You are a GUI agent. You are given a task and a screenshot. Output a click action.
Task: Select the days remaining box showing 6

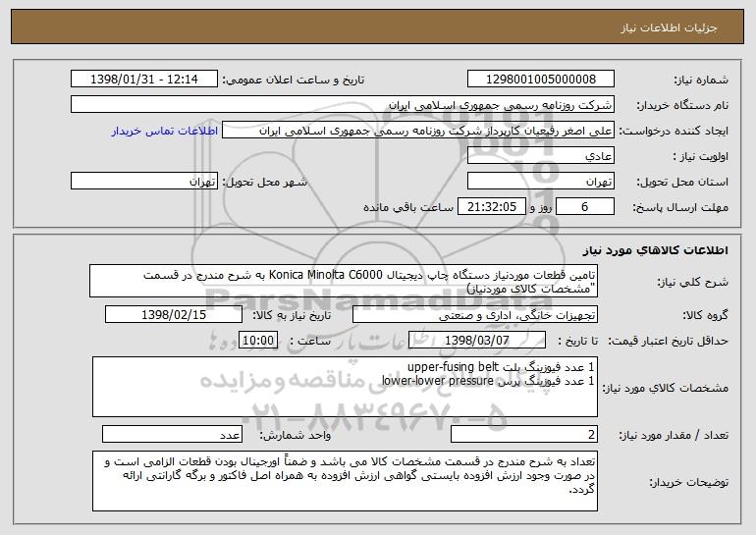click(x=585, y=207)
